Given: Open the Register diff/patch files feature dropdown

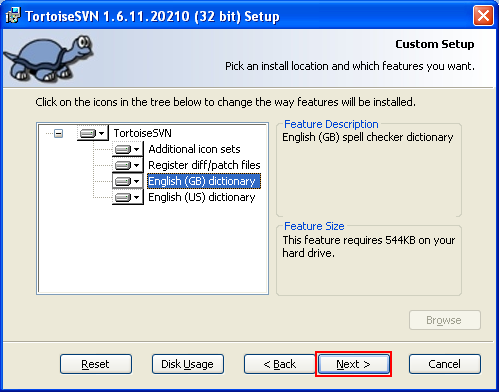Looking at the screenshot, I should click(x=128, y=165).
